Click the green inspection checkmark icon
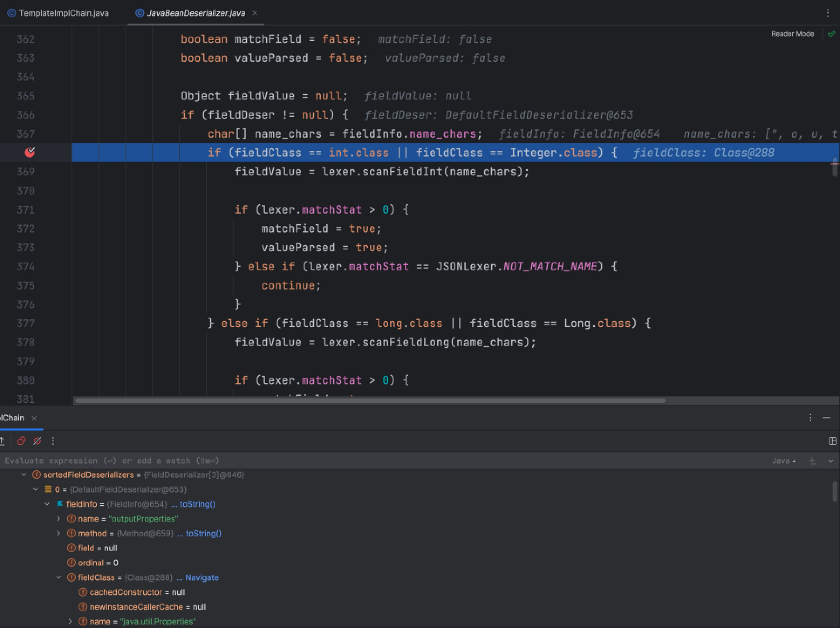Screen dimensions: 840x628 coord(831,34)
